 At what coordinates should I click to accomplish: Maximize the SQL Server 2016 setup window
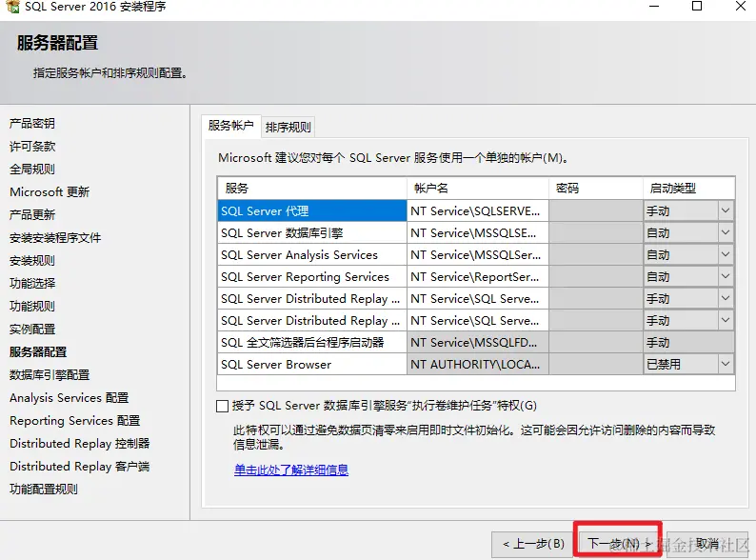[x=697, y=7]
